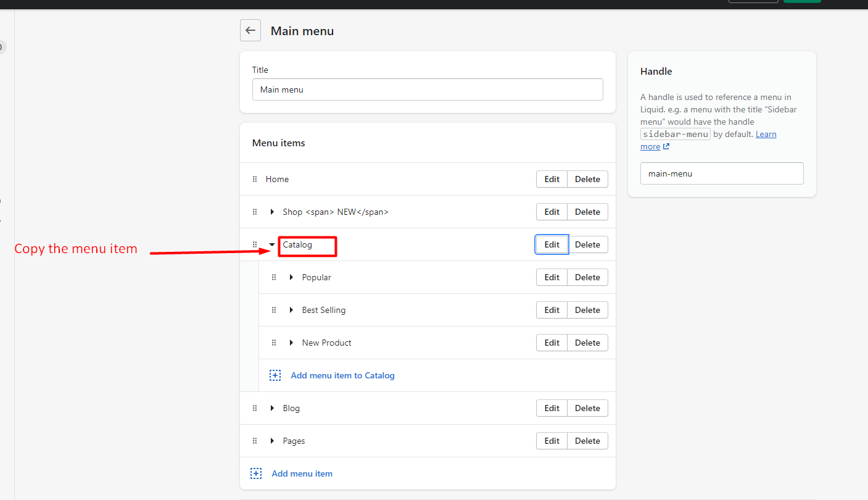Click the drag handle next to Home
Screen dimensions: 868x500
coord(255,179)
